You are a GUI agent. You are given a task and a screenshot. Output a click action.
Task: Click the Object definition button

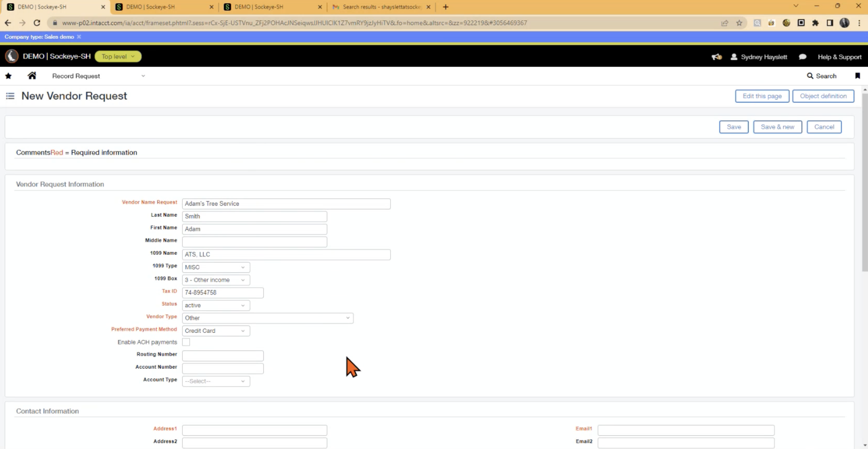click(823, 96)
